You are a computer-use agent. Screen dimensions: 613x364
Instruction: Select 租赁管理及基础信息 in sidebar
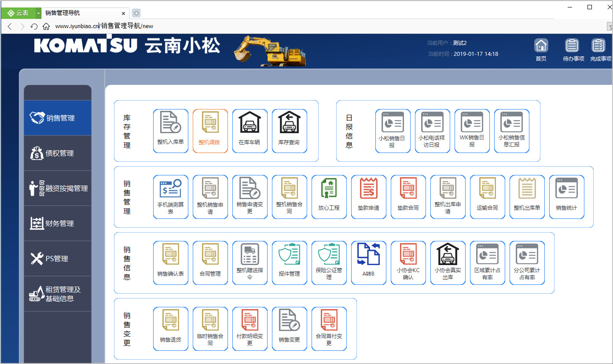click(x=58, y=294)
